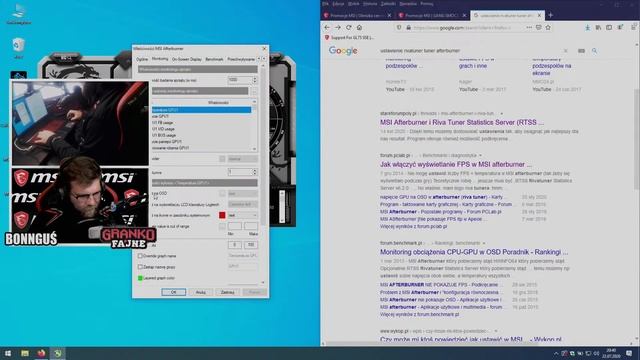Open Firefox home page icon
The height and width of the screenshot is (360, 640).
359,27
